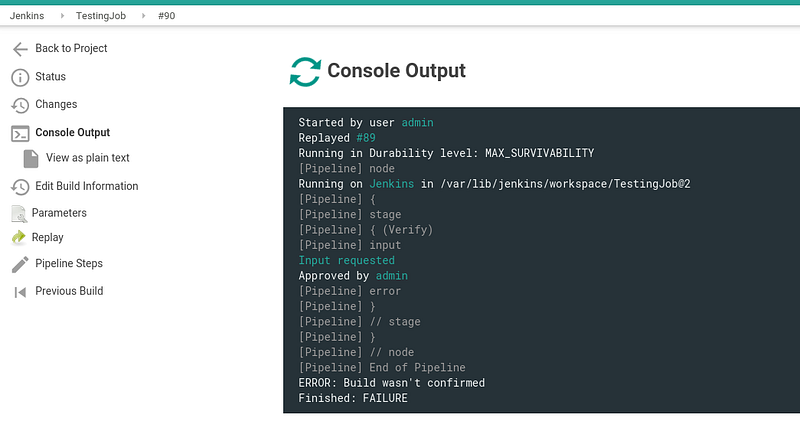Open replayed build #89 link
Image resolution: width=800 pixels, height=441 pixels.
click(x=366, y=138)
